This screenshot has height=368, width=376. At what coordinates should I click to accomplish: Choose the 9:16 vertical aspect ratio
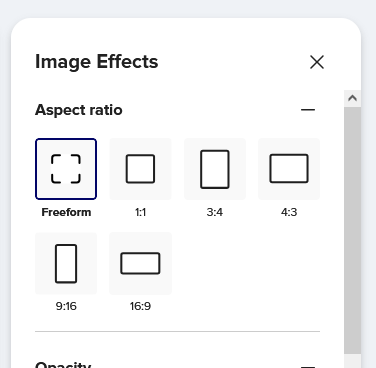pos(66,263)
